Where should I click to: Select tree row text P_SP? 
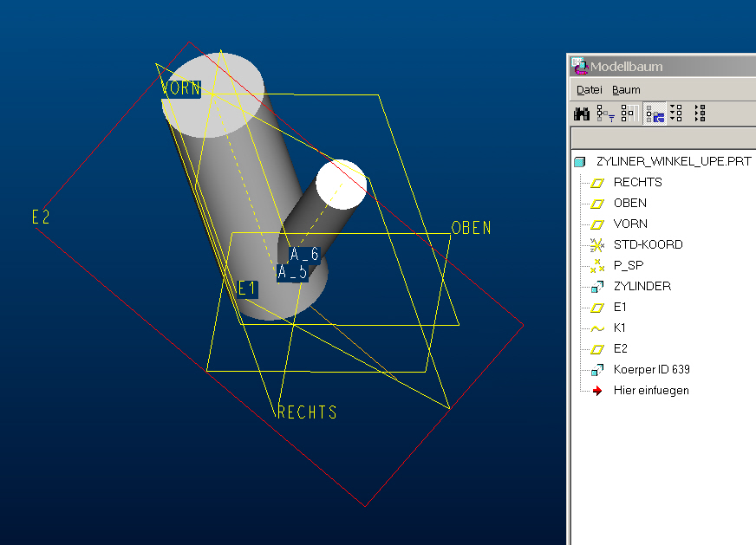point(629,265)
